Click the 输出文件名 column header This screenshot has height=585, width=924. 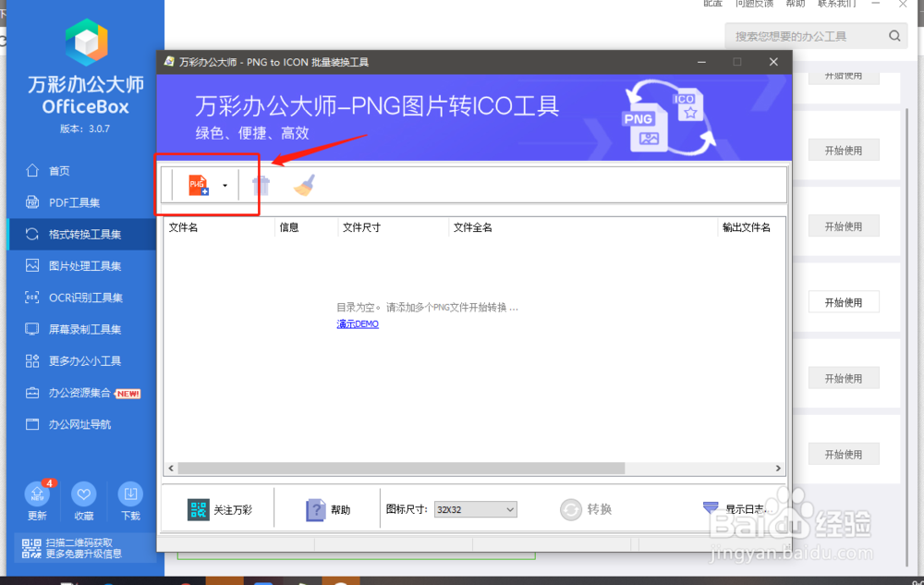tap(747, 227)
